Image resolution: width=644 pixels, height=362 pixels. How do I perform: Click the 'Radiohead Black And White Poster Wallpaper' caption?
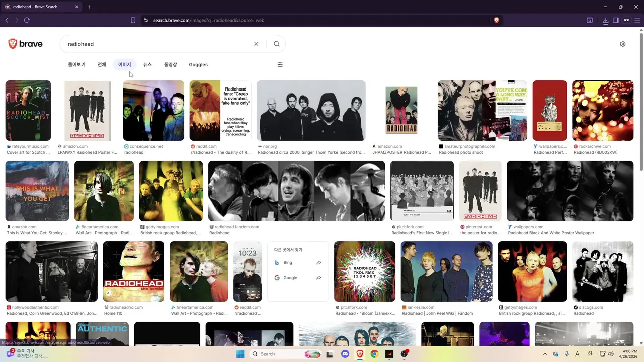click(x=551, y=233)
